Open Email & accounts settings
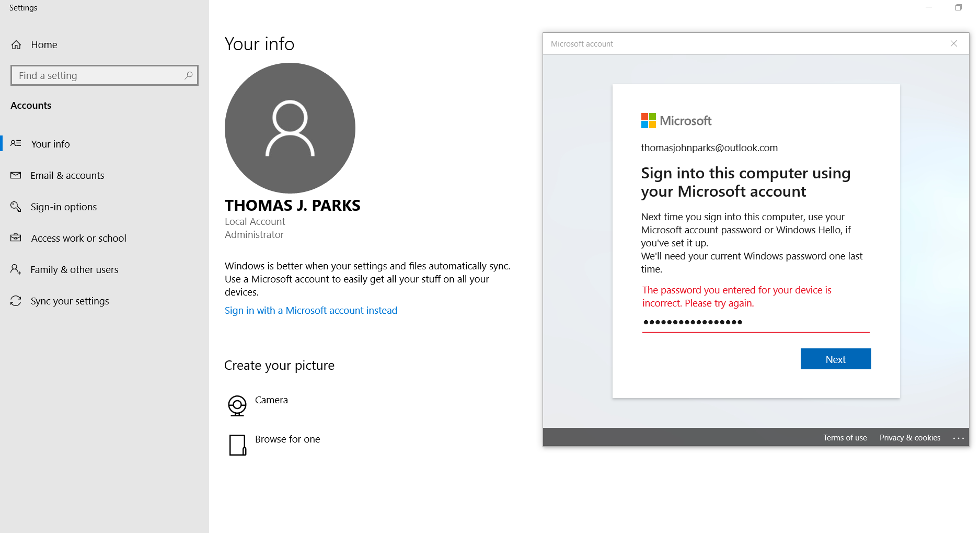The width and height of the screenshot is (980, 533). (67, 175)
